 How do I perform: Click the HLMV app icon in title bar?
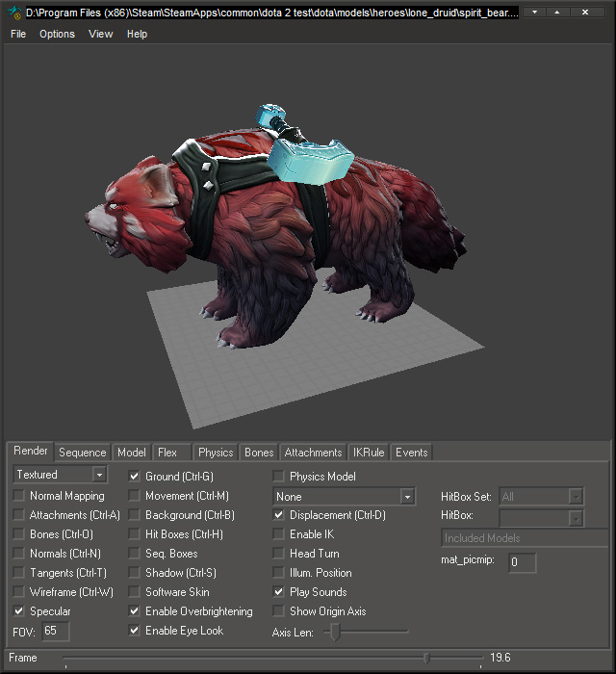[x=14, y=13]
